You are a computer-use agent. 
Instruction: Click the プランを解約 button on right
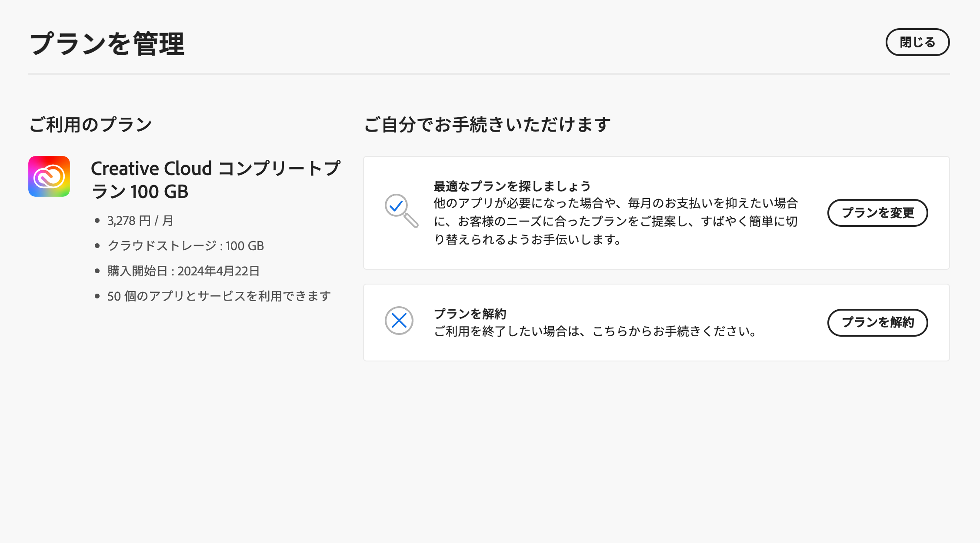877,322
